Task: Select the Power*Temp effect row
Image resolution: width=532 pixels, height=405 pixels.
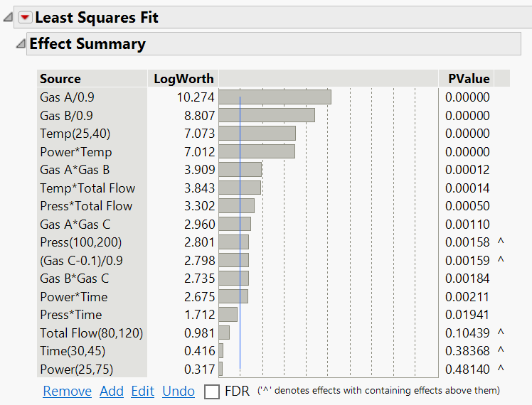Action: [x=75, y=151]
